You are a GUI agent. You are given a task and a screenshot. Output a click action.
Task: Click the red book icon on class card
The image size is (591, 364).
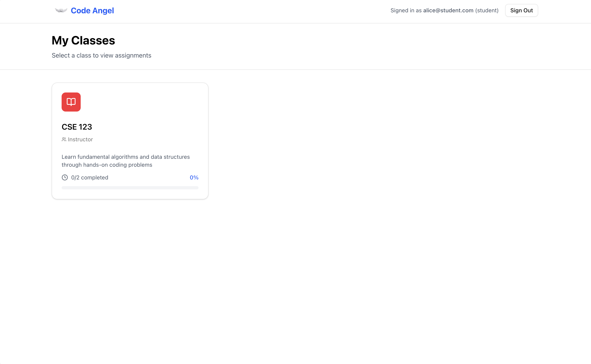click(x=71, y=102)
